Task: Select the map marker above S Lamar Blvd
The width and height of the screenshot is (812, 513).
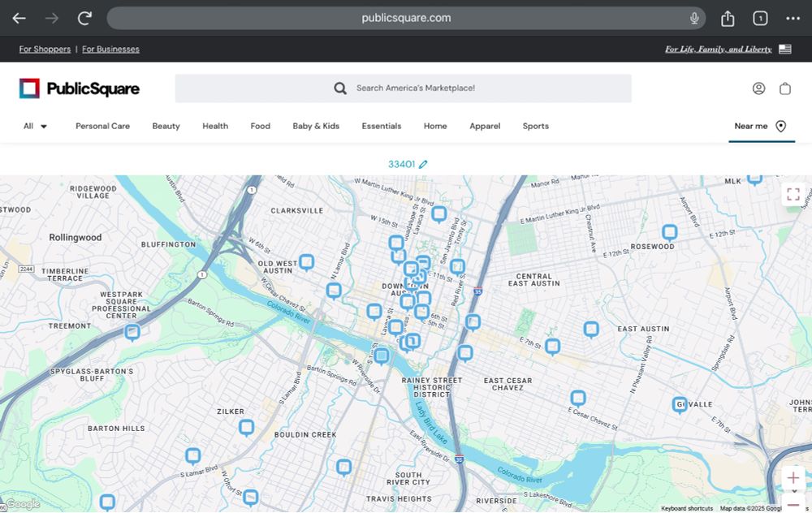Action: pos(193,456)
